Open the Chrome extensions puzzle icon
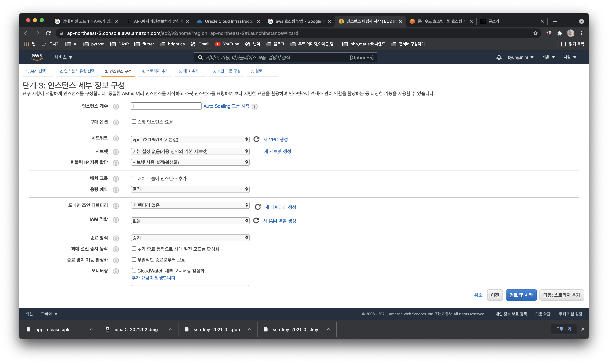The image size is (608, 364). (560, 33)
